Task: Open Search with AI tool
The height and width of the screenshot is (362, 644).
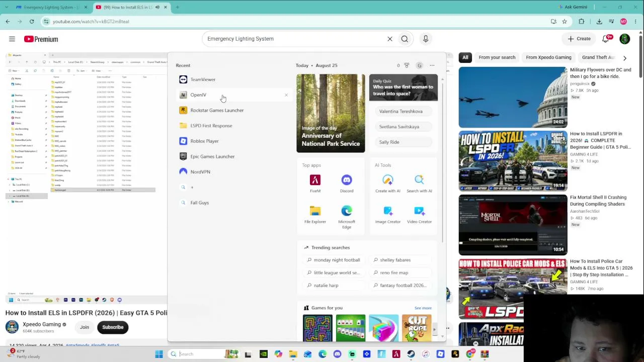Action: click(x=419, y=184)
